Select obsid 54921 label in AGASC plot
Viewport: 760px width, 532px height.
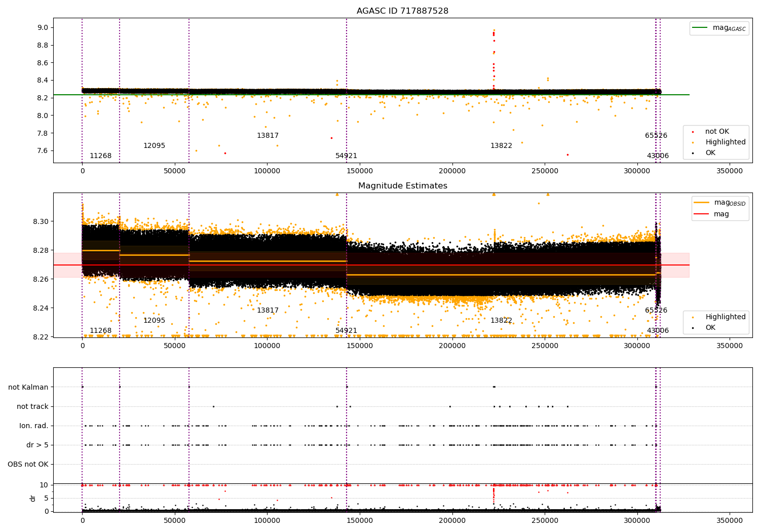point(346,156)
